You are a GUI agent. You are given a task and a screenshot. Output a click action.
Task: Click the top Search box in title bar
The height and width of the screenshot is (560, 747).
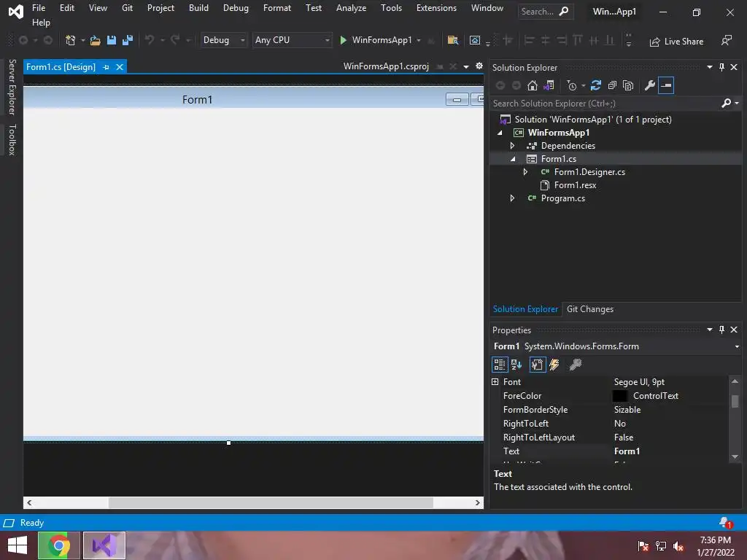coord(546,12)
